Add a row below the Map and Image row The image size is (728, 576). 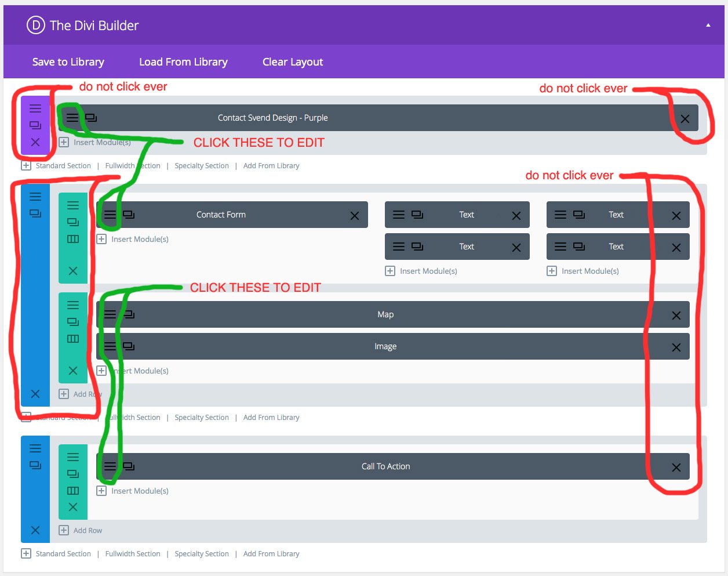click(x=81, y=394)
